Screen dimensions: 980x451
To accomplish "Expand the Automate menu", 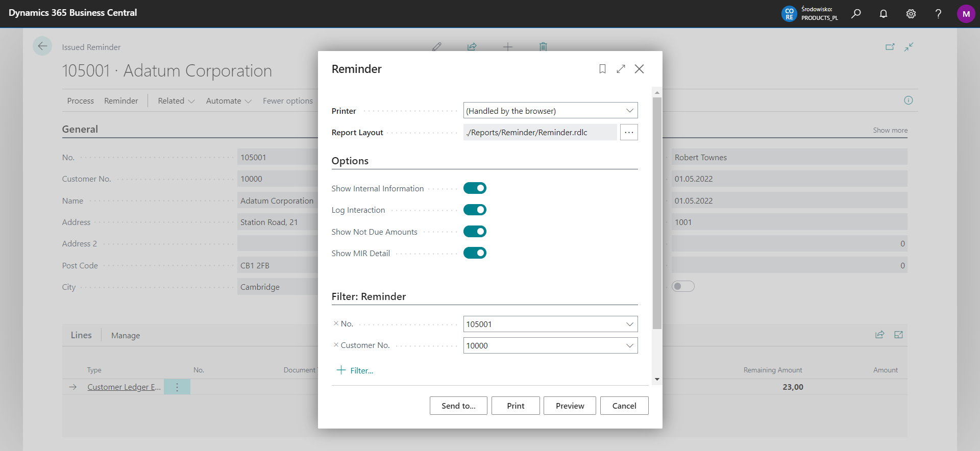I will (229, 101).
